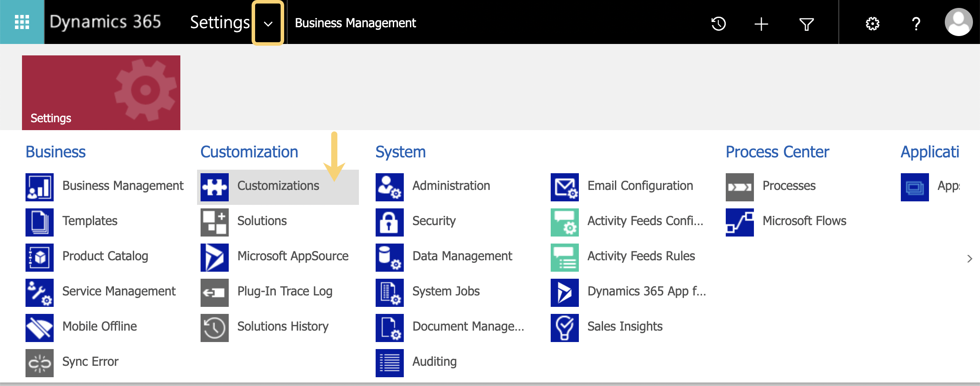Open Activity Feeds Rules text
Image resolution: width=980 pixels, height=386 pixels.
[x=642, y=256]
